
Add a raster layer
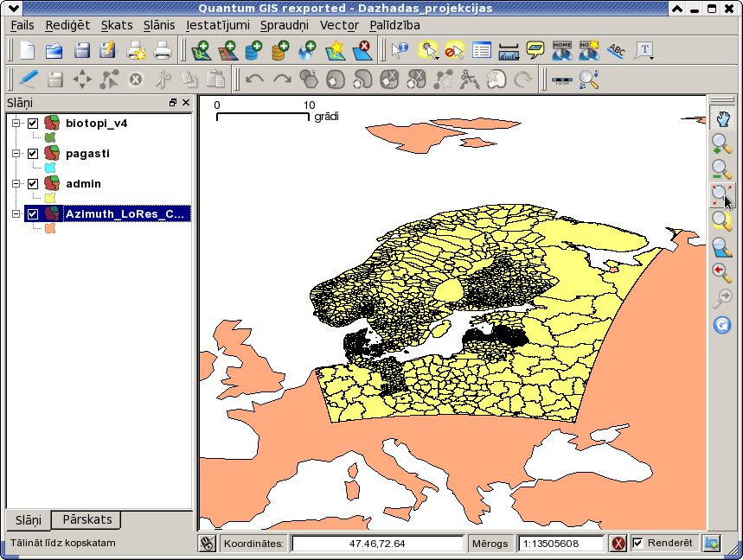(228, 50)
